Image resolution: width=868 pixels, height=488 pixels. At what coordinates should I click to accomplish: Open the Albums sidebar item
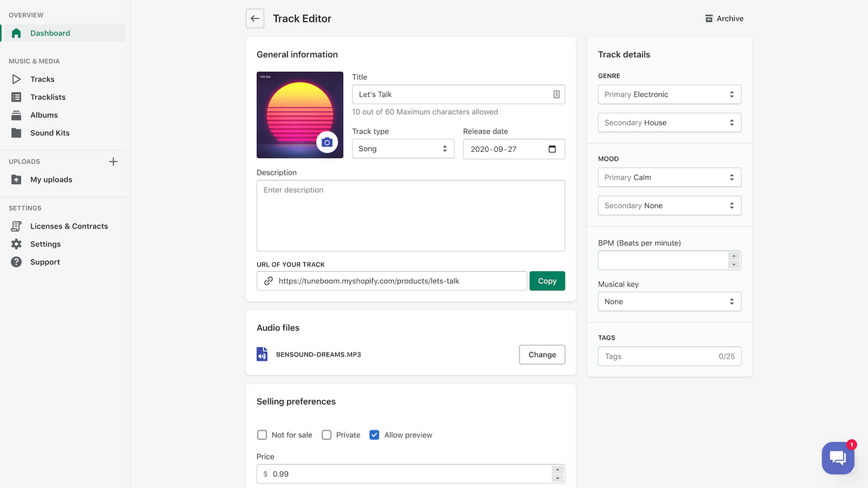tap(42, 115)
